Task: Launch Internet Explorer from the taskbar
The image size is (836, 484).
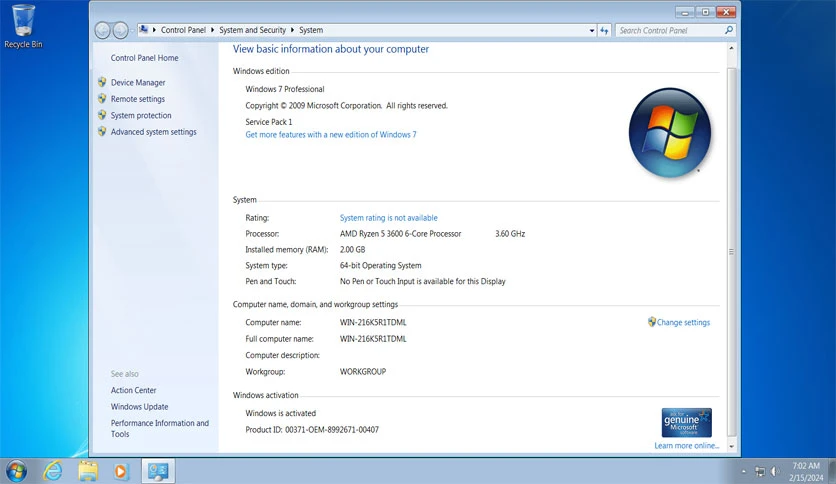Action: pyautogui.click(x=53, y=471)
